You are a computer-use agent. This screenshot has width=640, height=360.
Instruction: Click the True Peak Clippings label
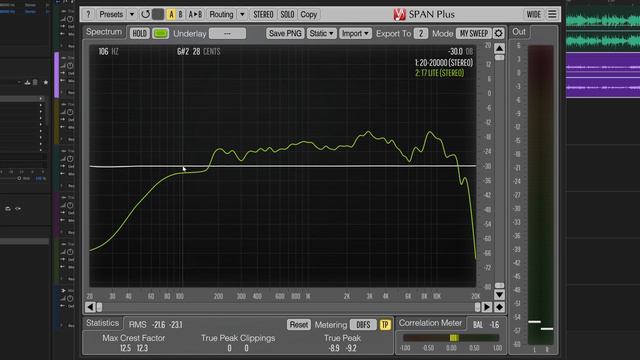[238, 338]
